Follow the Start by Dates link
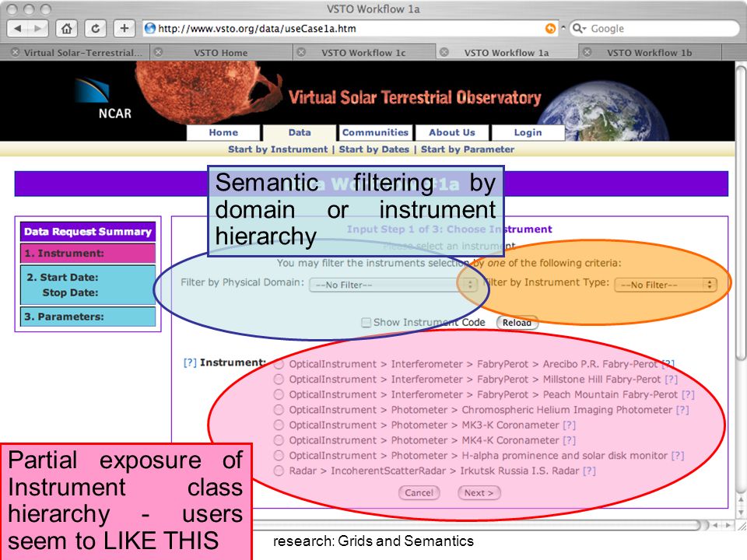This screenshot has height=560, width=747. point(374,149)
